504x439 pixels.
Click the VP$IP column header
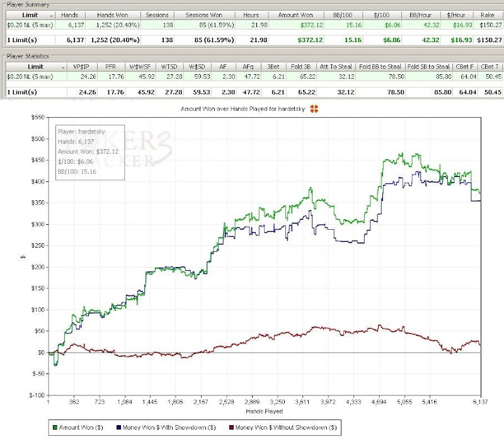click(x=81, y=67)
